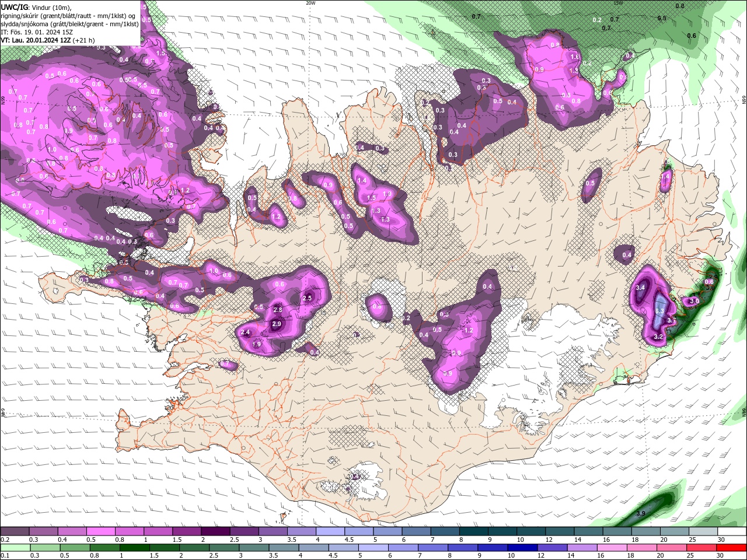Screen dimensions: 747x560
Task: Pick the lower scale swatch above 14
Action: click(x=582, y=547)
